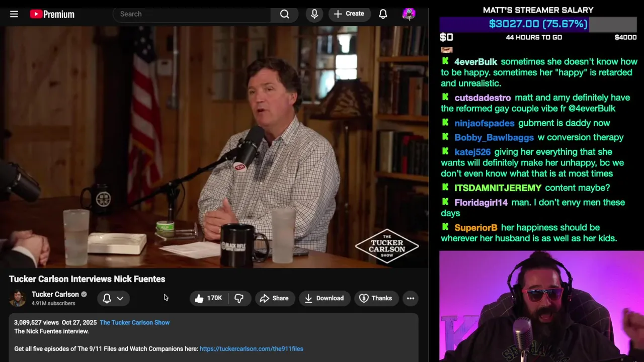Expand the subscription options chevron
This screenshot has width=644, height=362.
(x=120, y=298)
